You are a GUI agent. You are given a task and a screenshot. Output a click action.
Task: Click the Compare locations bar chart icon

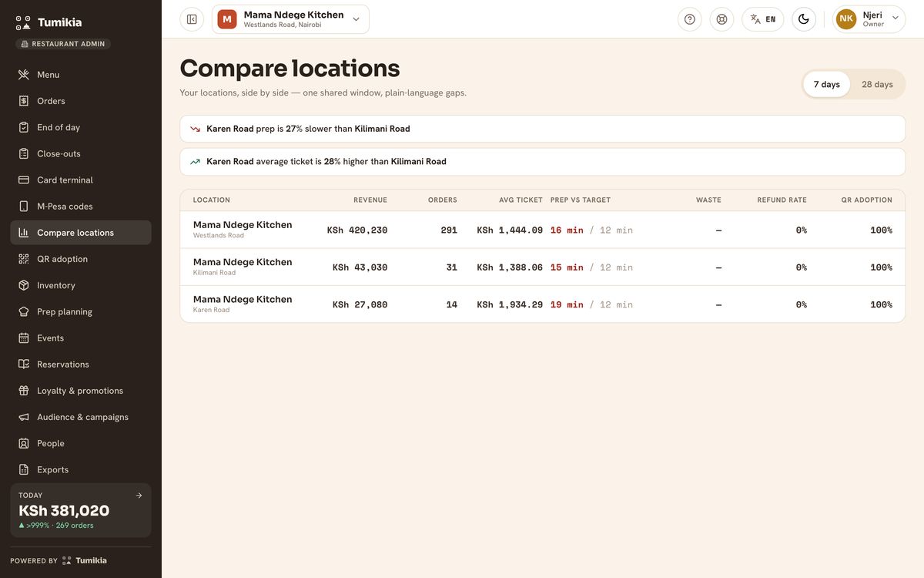(x=23, y=233)
